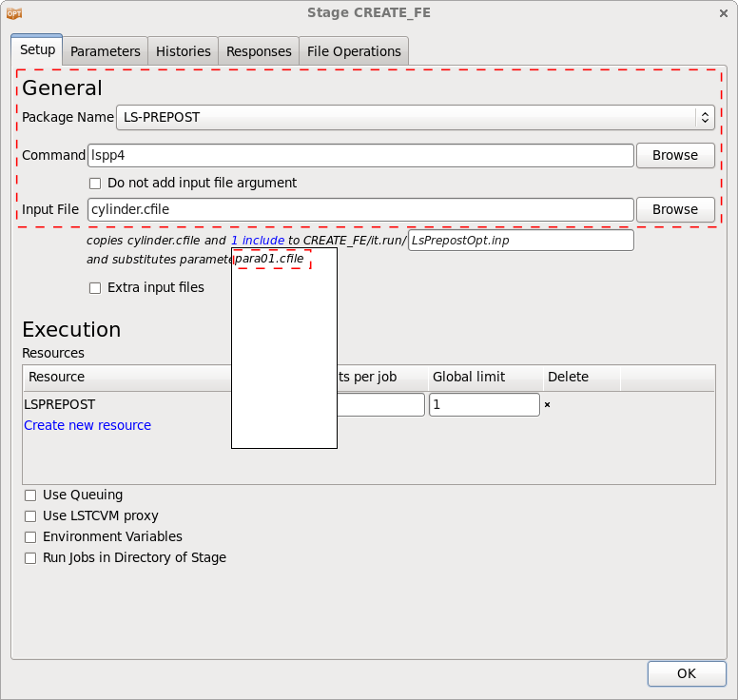This screenshot has width=738, height=700.
Task: Click Create new resource link
Action: (87, 425)
